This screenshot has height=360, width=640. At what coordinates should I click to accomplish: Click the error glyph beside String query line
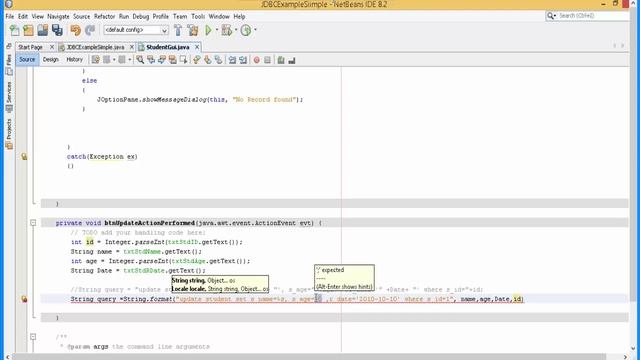tap(24, 299)
